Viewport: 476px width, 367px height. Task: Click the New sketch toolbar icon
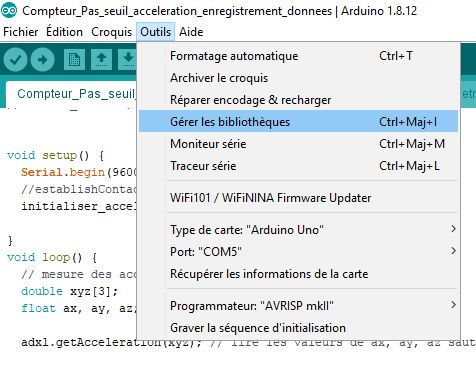coord(74,60)
